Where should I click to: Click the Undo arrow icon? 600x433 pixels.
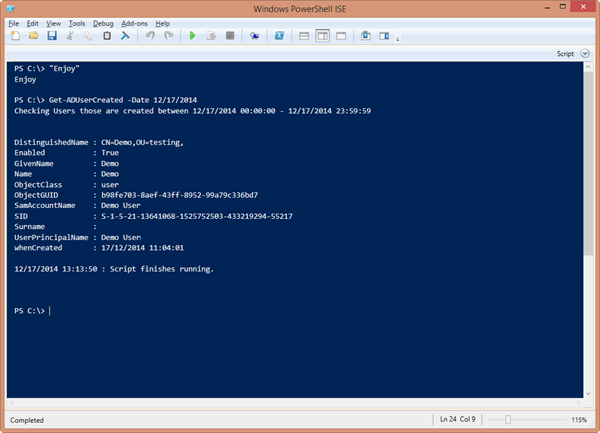150,36
